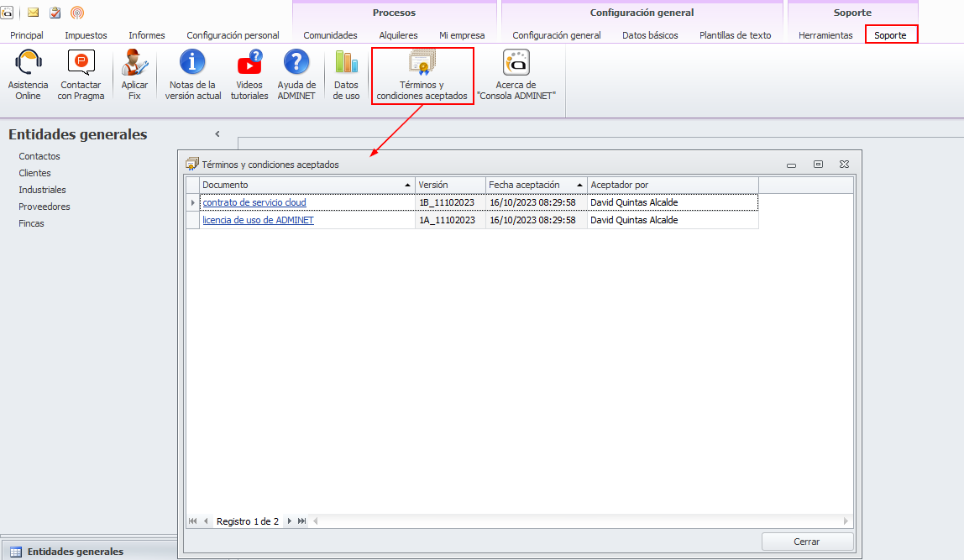The height and width of the screenshot is (560, 964).
Task: Open the Alquileres tab
Action: (398, 35)
